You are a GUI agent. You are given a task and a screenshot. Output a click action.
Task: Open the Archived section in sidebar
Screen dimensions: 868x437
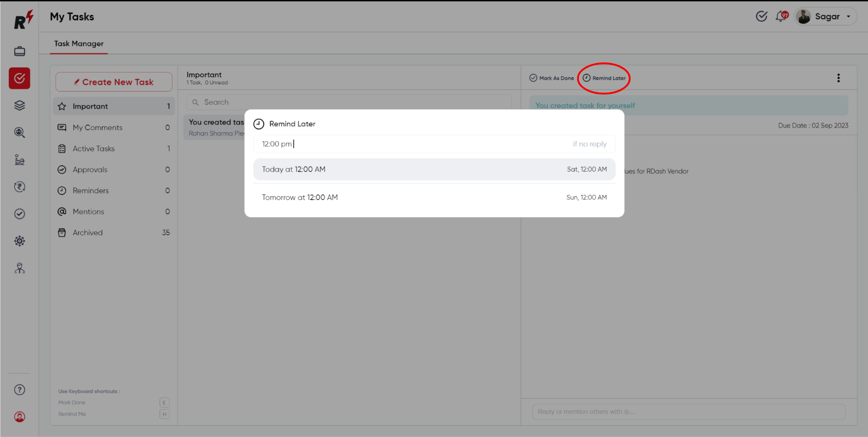tap(88, 233)
